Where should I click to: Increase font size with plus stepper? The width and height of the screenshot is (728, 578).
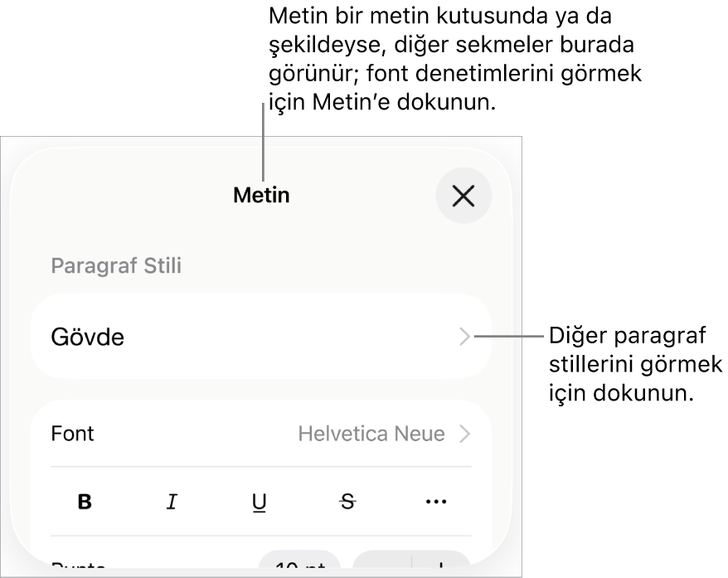tap(441, 563)
